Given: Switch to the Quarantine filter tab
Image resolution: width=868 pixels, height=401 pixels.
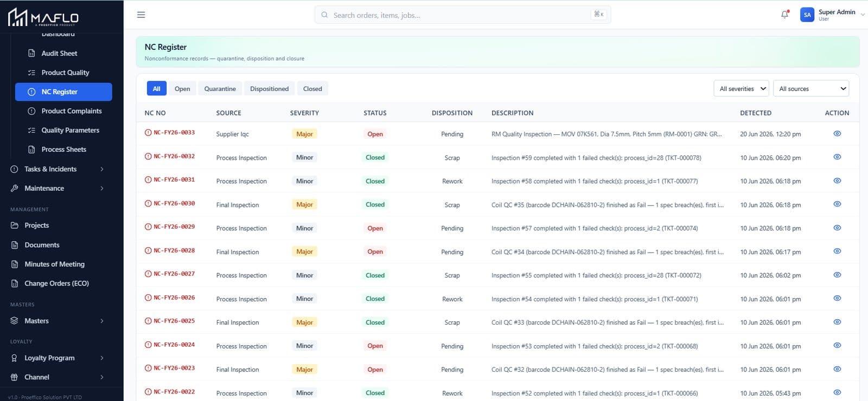Looking at the screenshot, I should click(220, 89).
